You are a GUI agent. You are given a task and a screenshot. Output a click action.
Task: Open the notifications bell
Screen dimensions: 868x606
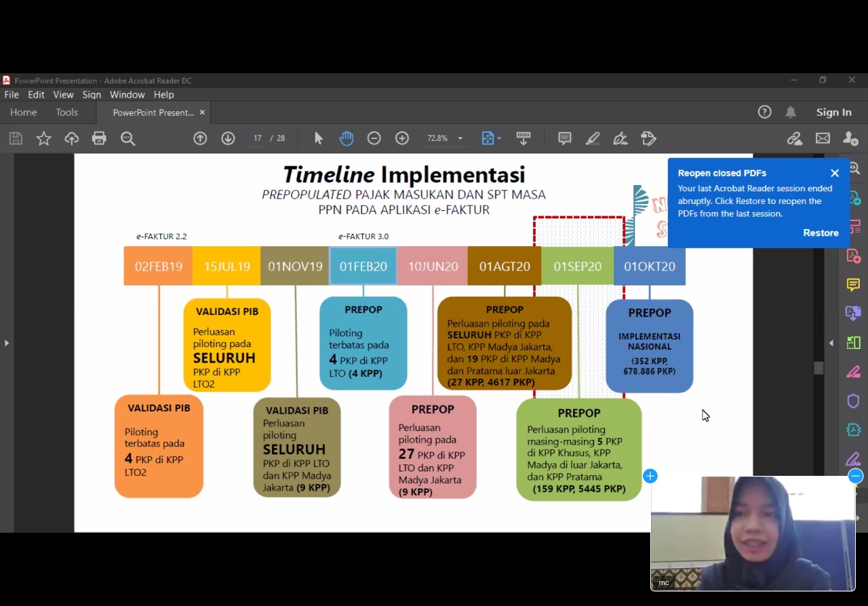[791, 113]
